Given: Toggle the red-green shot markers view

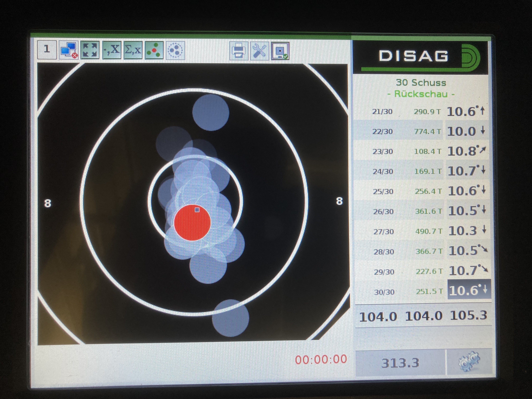Looking at the screenshot, I should point(154,50).
